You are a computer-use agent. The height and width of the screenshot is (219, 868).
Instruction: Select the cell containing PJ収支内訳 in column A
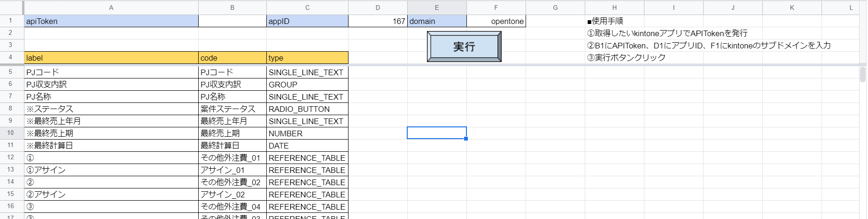coord(111,85)
